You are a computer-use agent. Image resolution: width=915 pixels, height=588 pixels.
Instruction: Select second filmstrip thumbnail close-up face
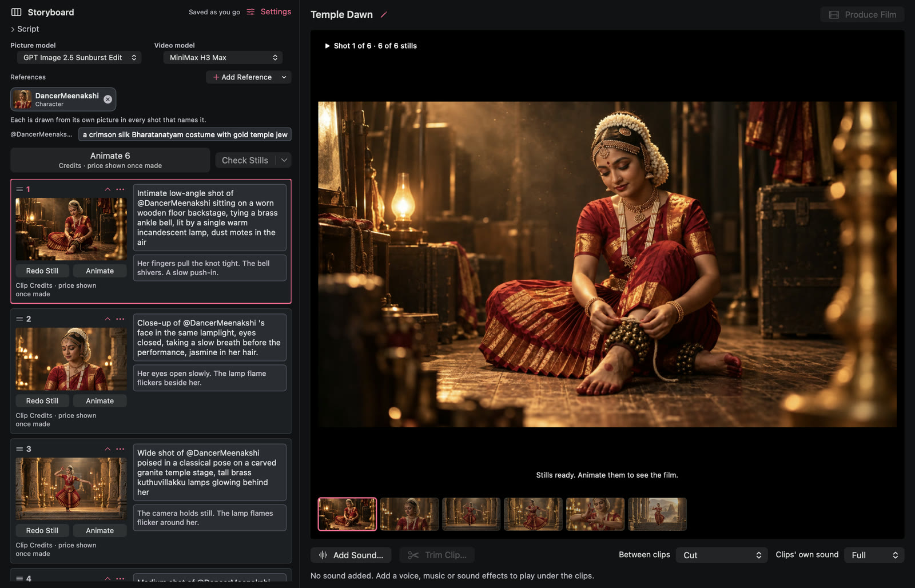tap(409, 514)
